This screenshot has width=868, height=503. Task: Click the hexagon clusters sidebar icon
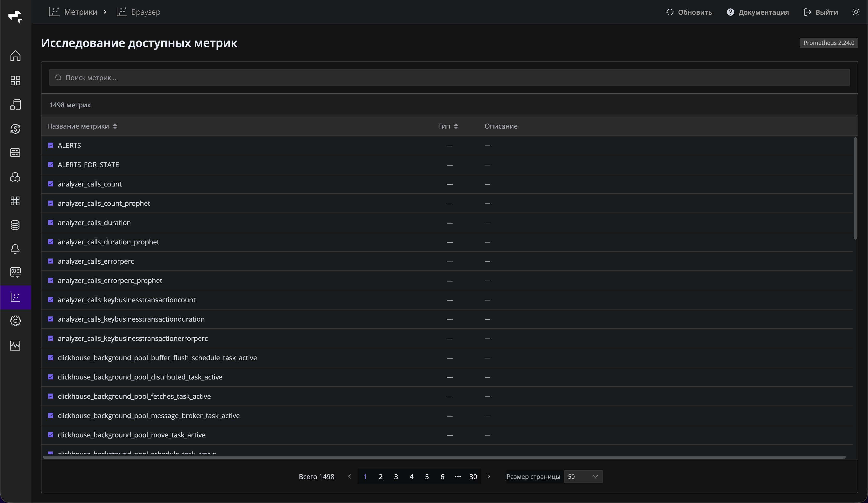pyautogui.click(x=15, y=177)
